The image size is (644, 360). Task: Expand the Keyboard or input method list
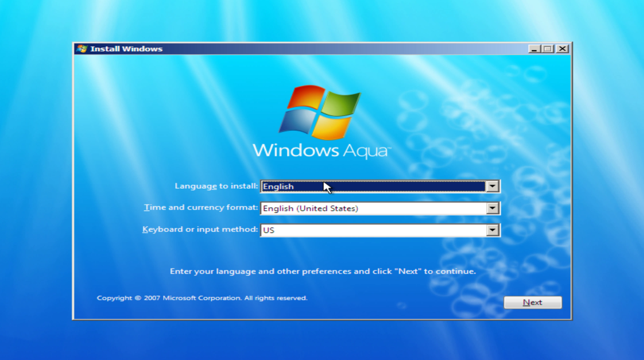pyautogui.click(x=493, y=230)
